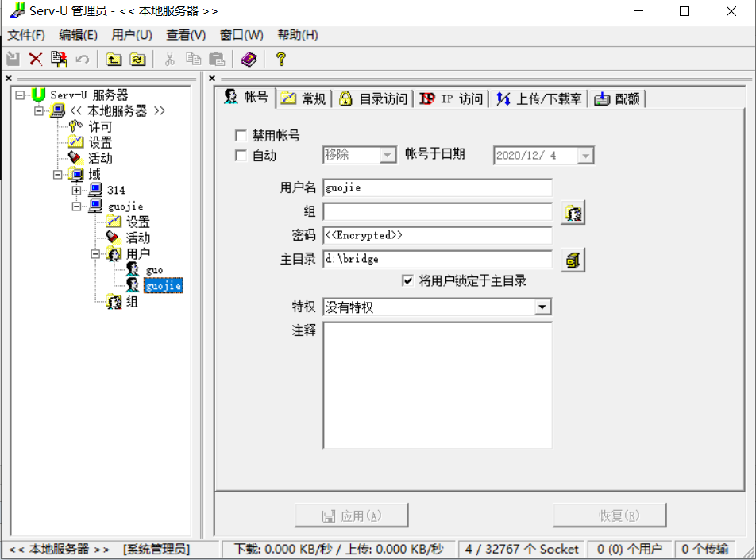Viewport: 756px width, 560px height.
Task: Click the home directory browse icon
Action: pyautogui.click(x=573, y=261)
